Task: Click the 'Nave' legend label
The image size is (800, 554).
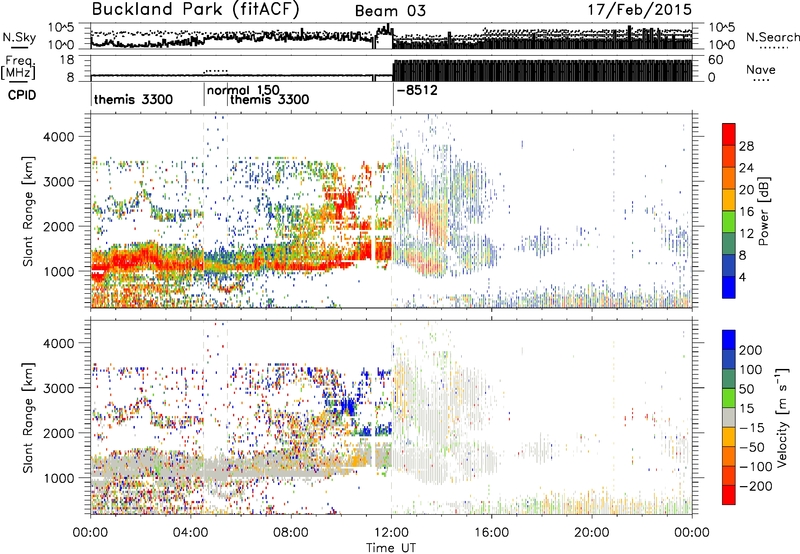Action: [761, 69]
